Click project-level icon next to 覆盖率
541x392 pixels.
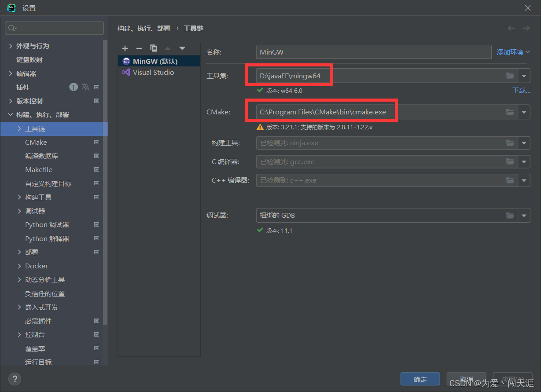[x=97, y=348]
